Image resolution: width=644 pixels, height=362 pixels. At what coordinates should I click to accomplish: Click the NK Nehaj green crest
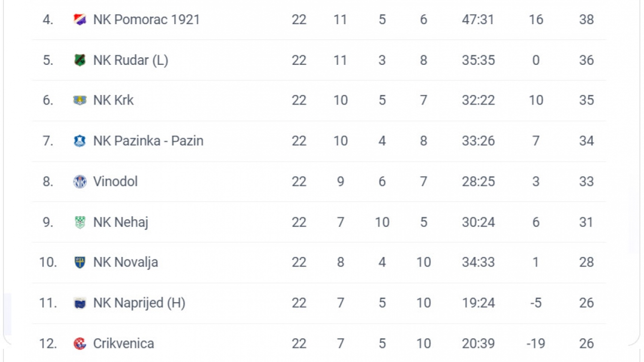click(x=80, y=222)
